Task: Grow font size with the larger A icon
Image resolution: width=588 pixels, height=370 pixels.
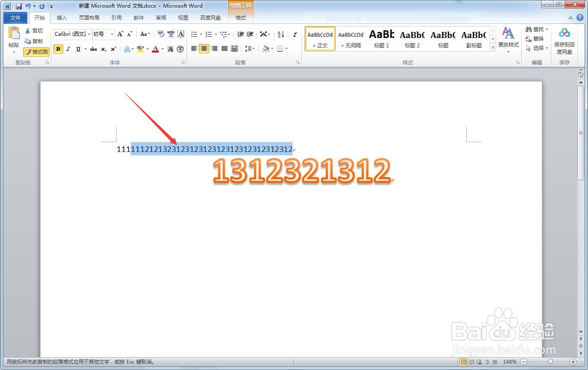Action: click(120, 34)
